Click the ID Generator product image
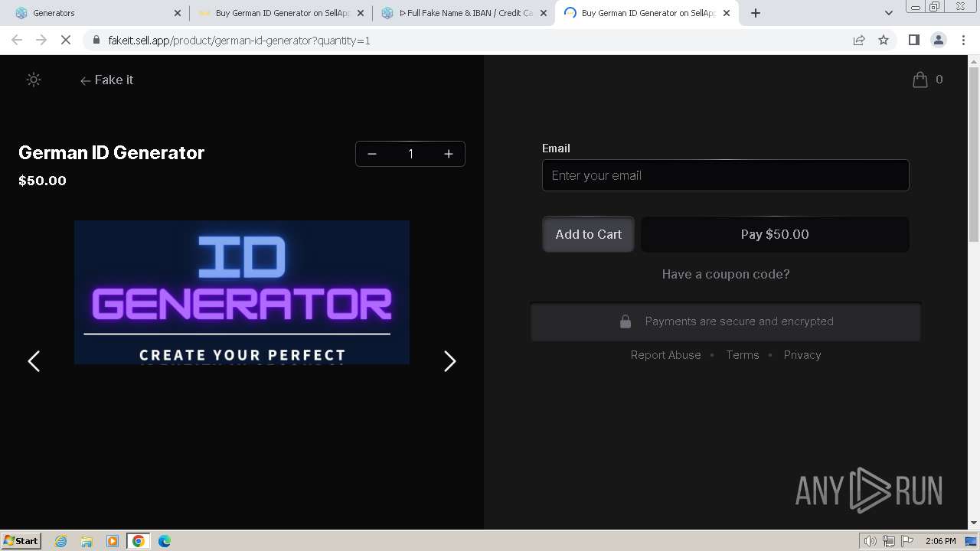This screenshot has height=551, width=980. click(x=242, y=292)
